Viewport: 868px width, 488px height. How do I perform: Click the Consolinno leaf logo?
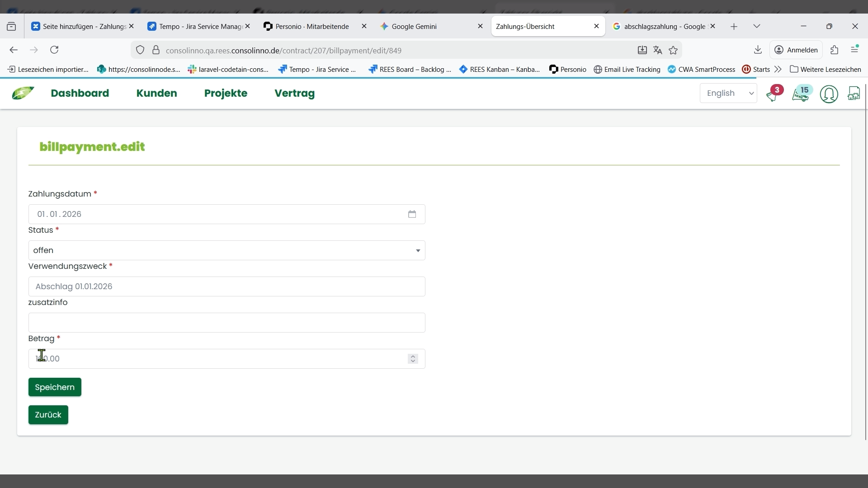[x=23, y=93]
